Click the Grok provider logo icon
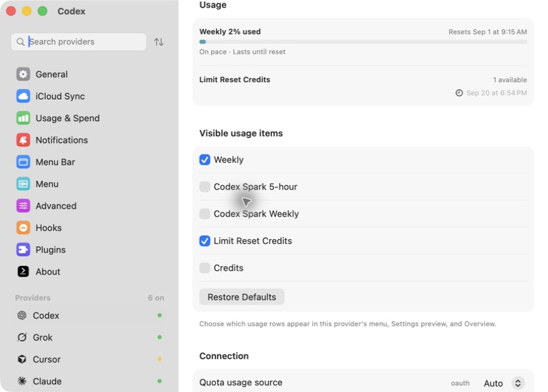548x392 pixels. point(22,337)
